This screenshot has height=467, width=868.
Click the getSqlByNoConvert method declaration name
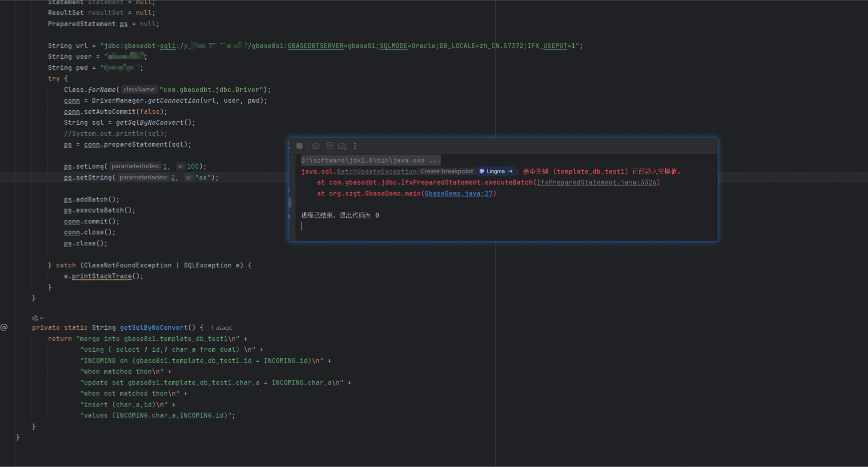tap(154, 328)
